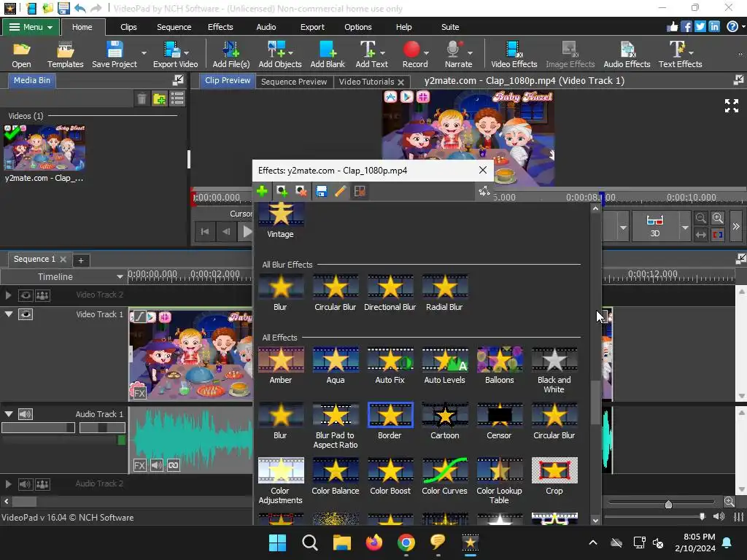Screen dimensions: 747x560
Task: Click the save effect chain icon
Action: coord(322,192)
